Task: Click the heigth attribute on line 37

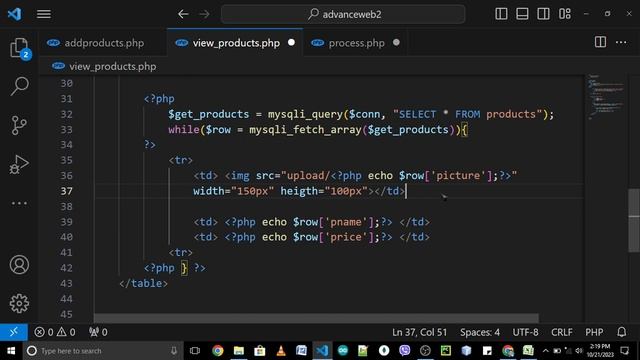Action: click(299, 191)
